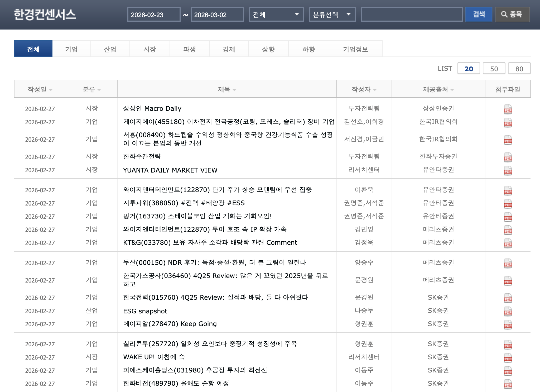Open the PDF for 상상인 Macro Daily
The width and height of the screenshot is (540, 392).
(x=508, y=109)
